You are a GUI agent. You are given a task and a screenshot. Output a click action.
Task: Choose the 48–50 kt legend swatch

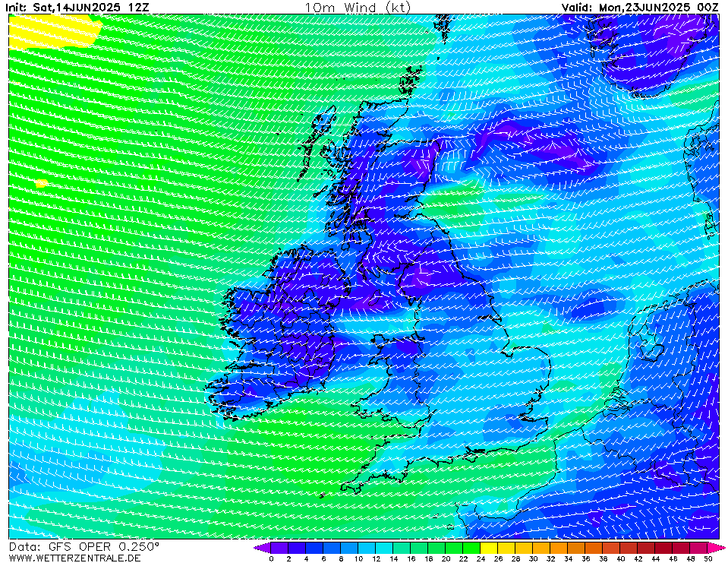[x=699, y=547]
